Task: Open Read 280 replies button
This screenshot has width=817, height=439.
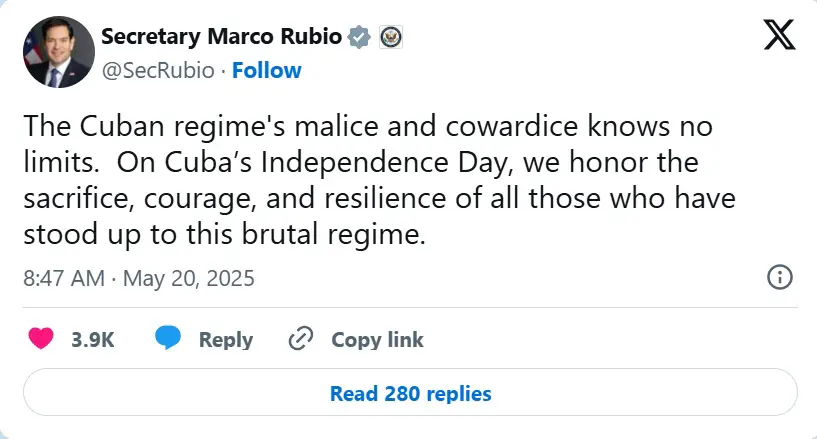Action: click(410, 392)
